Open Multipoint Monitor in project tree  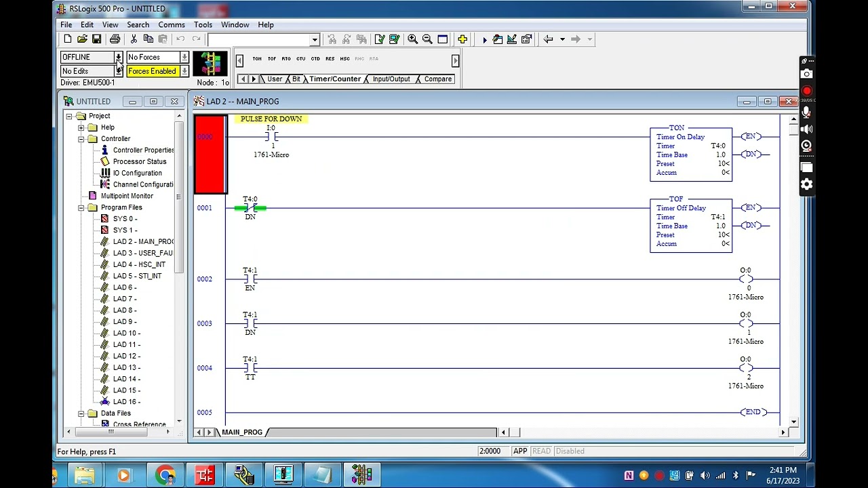pyautogui.click(x=121, y=197)
